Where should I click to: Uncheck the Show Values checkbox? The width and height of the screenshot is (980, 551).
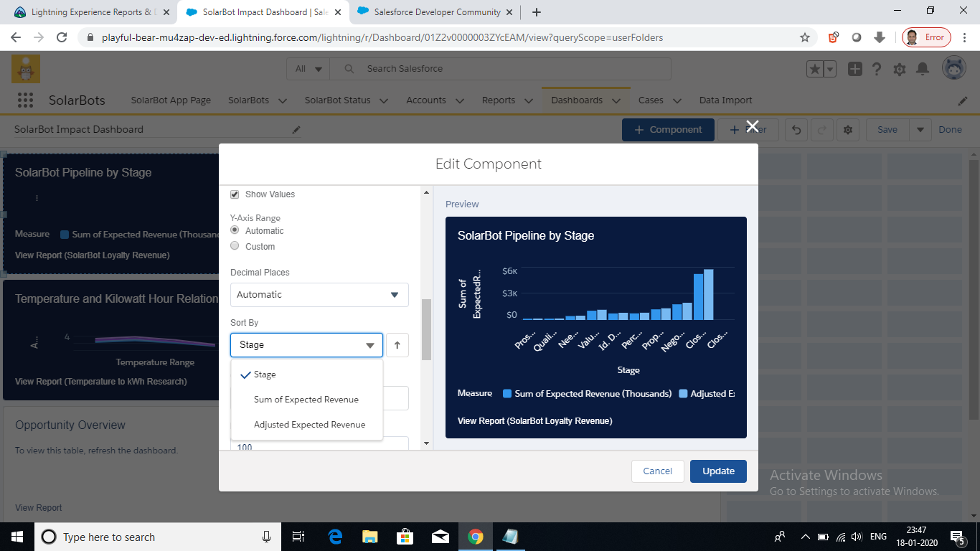coord(235,194)
